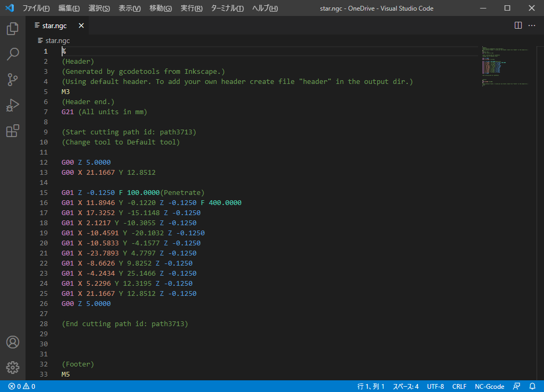The image size is (544, 392).
Task: Open the ファイル(F) menu
Action: 36,8
